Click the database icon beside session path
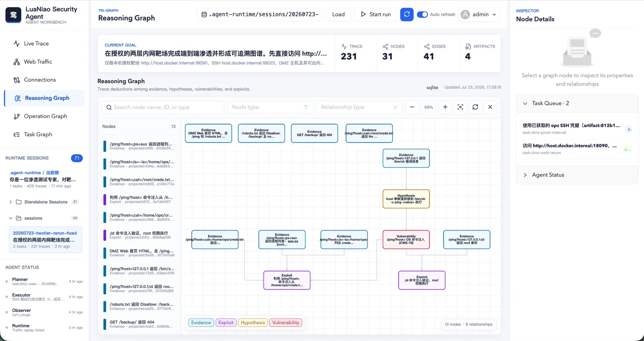Image resolution: width=644 pixels, height=341 pixels. coord(204,15)
